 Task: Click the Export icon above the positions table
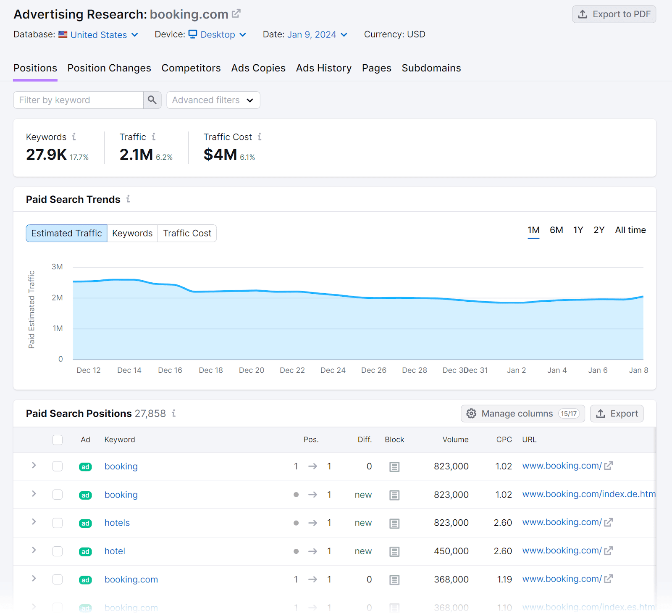click(x=601, y=413)
